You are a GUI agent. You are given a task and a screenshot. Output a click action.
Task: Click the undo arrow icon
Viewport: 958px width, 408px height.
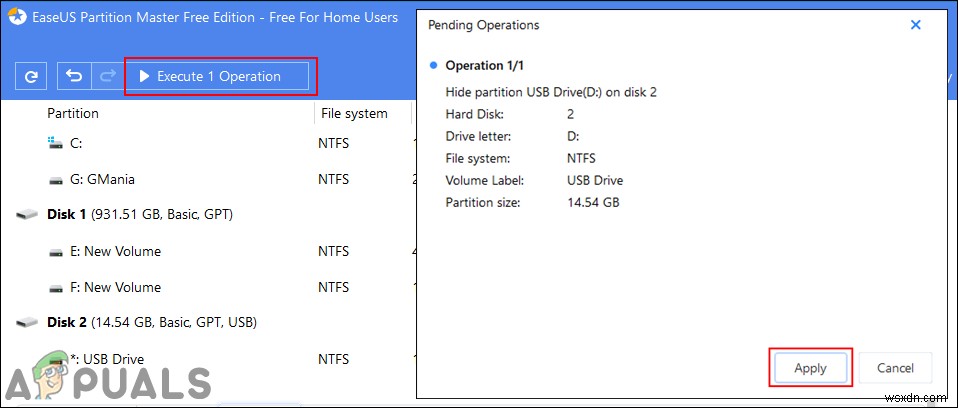74,76
